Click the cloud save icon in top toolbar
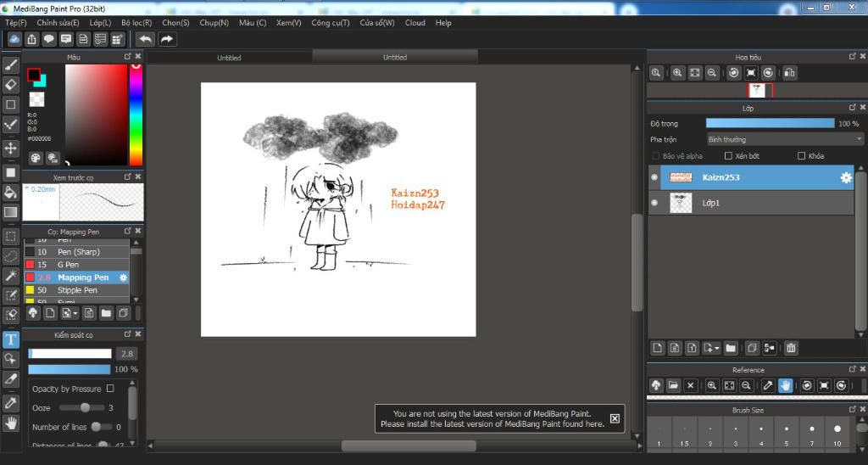The height and width of the screenshot is (465, 868). point(14,39)
